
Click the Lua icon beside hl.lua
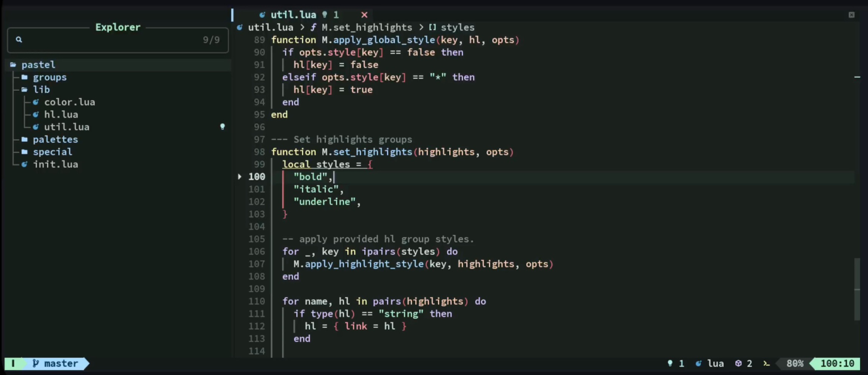tap(36, 114)
